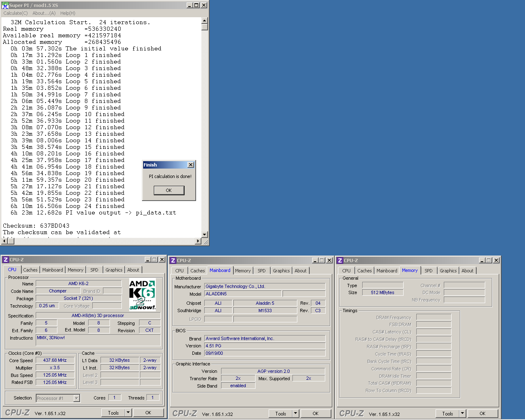Click Core Speed value 437.68 MHz

[x=55, y=360]
